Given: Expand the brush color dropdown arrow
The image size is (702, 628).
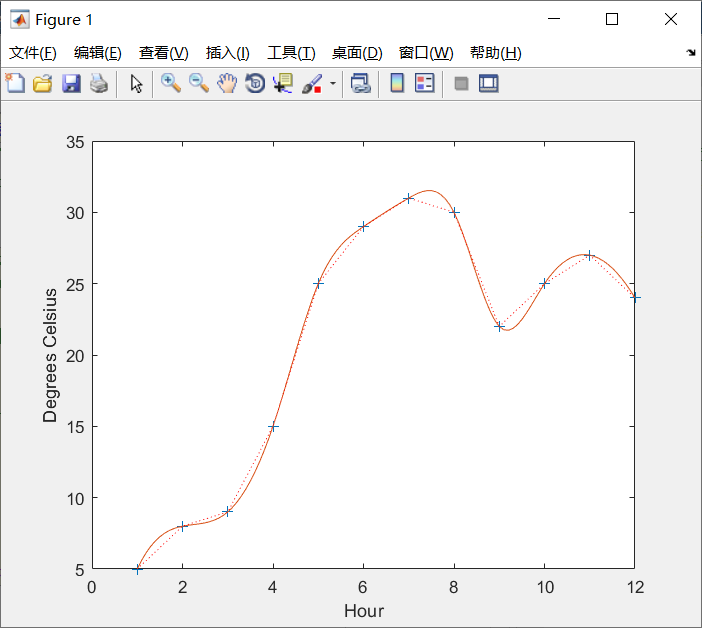Looking at the screenshot, I should (x=333, y=83).
